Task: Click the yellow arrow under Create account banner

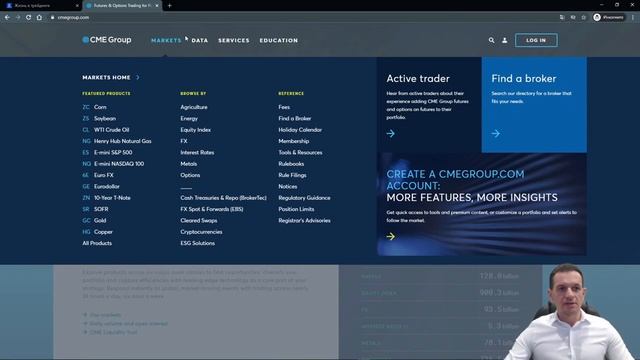Action: pyautogui.click(x=391, y=236)
